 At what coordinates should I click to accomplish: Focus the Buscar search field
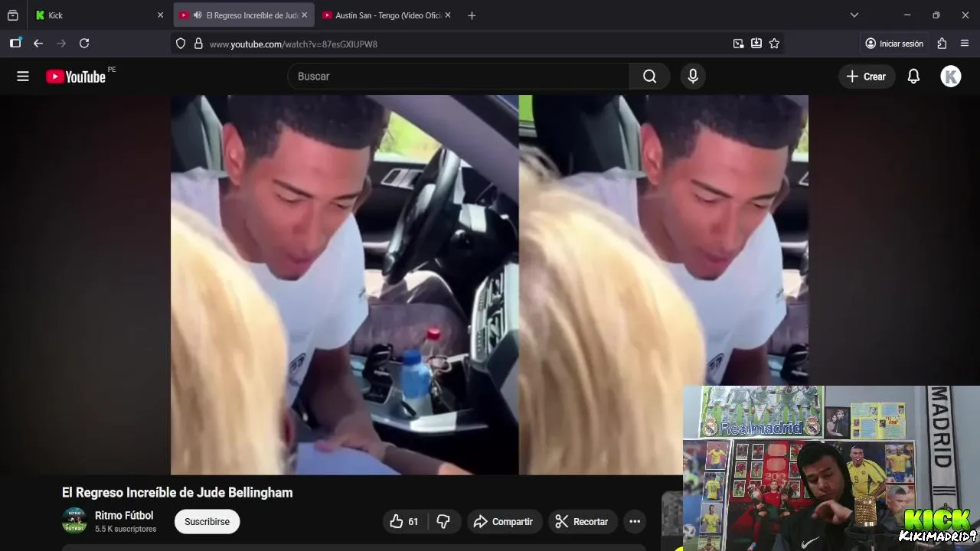pos(459,77)
